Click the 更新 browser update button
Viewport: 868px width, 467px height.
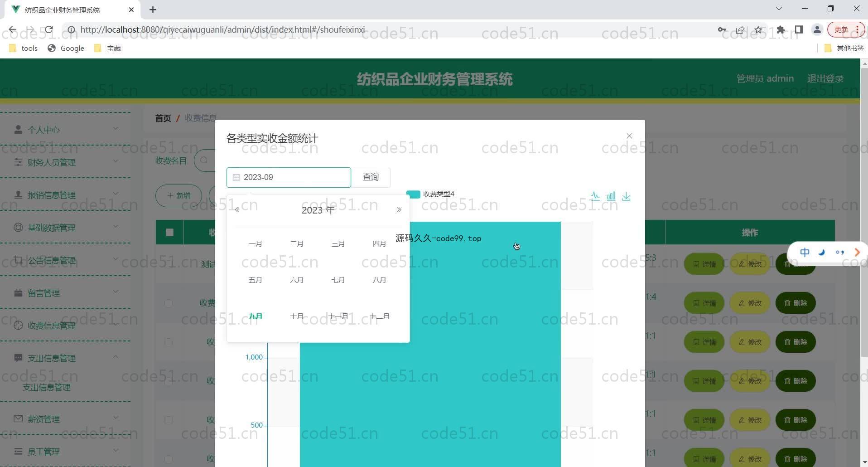(846, 30)
